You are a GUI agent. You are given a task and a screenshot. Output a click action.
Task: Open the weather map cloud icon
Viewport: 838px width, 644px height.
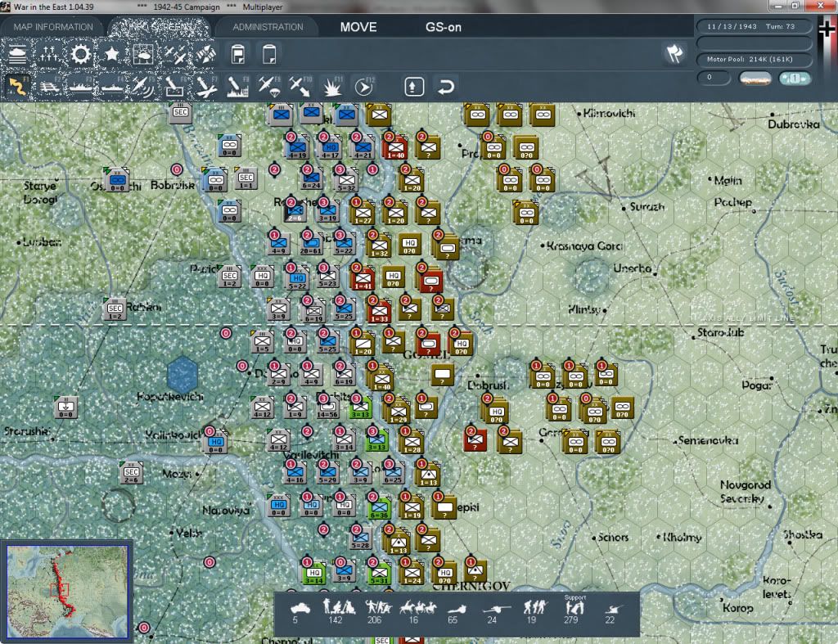click(x=143, y=54)
